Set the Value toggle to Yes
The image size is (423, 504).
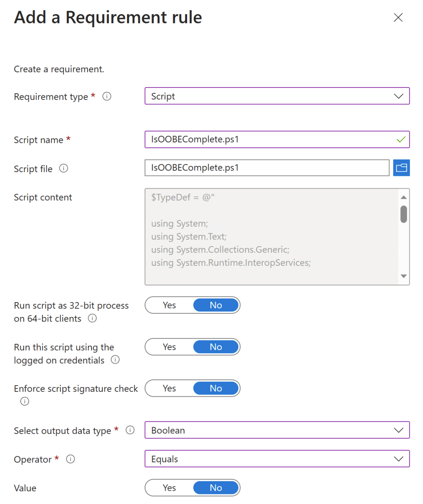coord(169,487)
